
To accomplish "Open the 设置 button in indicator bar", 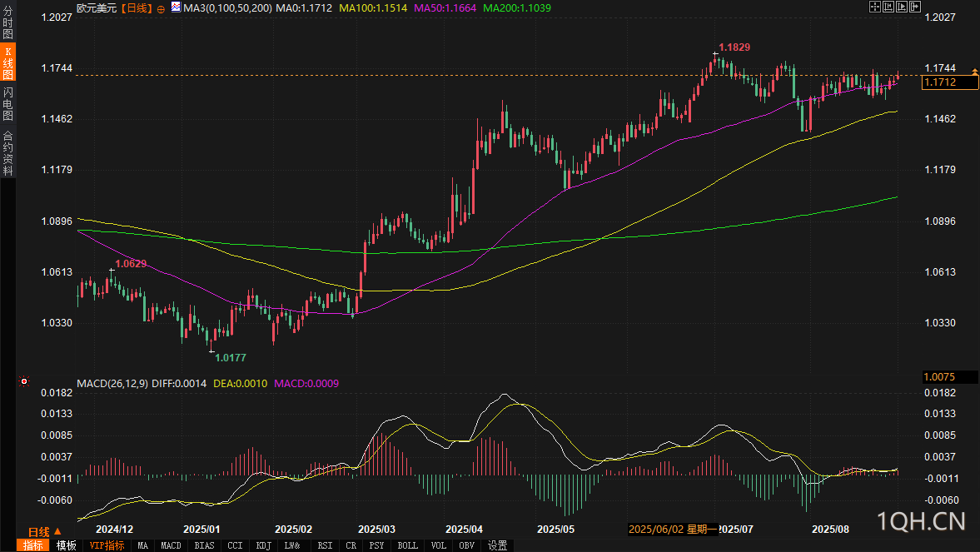I will pos(498,546).
